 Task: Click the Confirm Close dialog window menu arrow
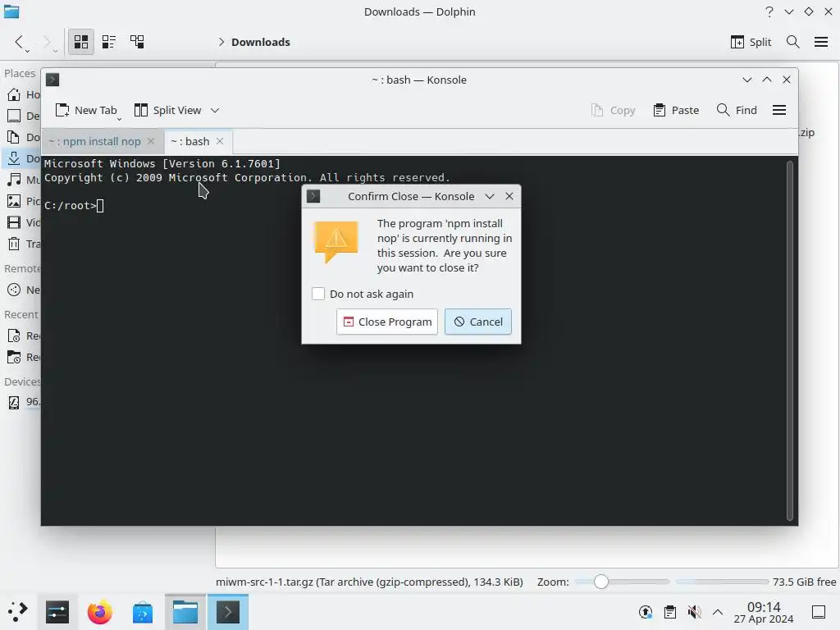489,197
